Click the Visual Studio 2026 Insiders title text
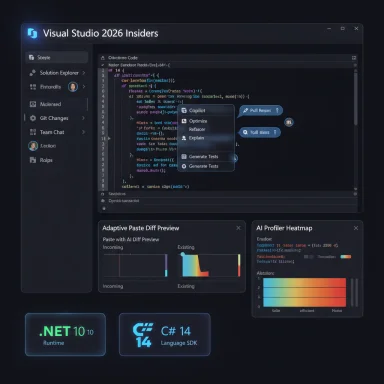 (x=100, y=33)
